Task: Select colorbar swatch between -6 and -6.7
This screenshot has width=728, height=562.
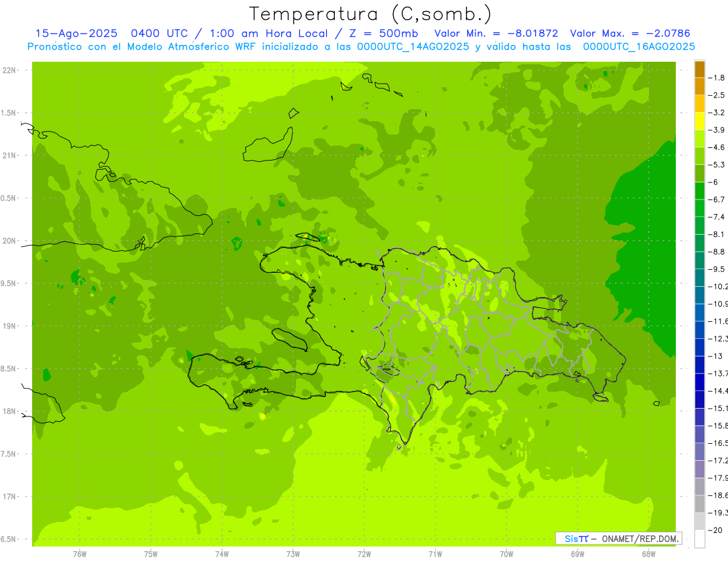Action: tap(699, 191)
